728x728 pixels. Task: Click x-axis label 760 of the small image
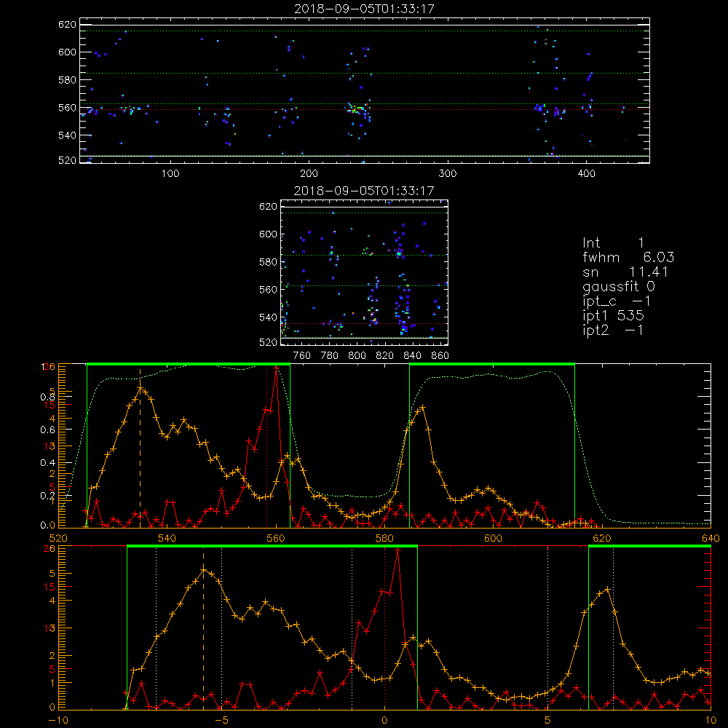click(x=302, y=356)
